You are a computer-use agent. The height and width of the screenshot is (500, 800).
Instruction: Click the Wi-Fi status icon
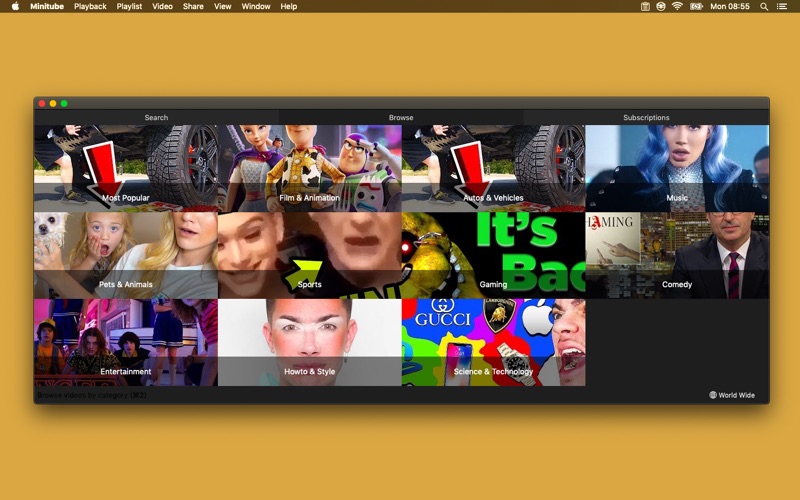[x=677, y=6]
